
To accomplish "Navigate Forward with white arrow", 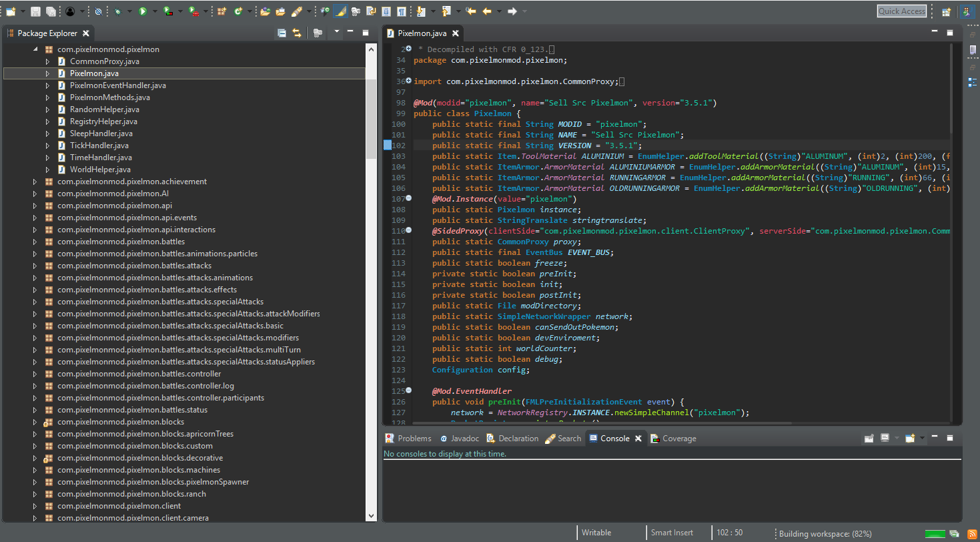I will tap(512, 11).
